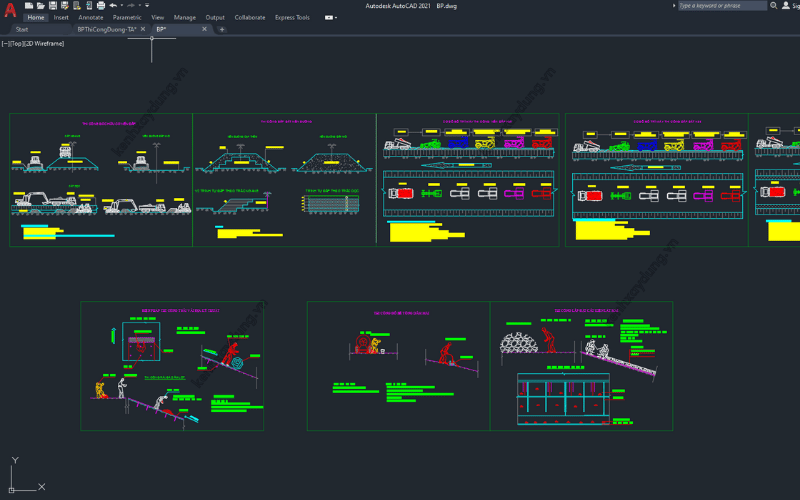Open the [Top] view controls dropdown

coord(17,44)
